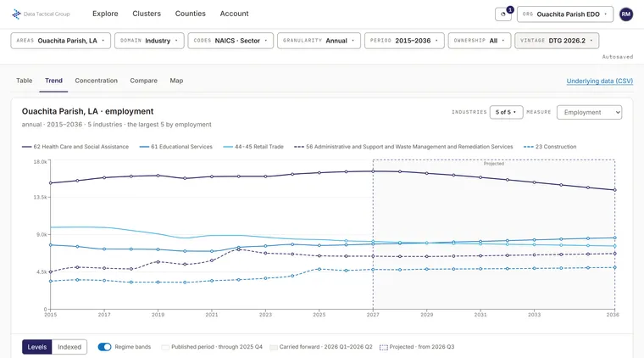Screen dimensions: 644x358
Task: Open the Explore menu
Action: [x=105, y=14]
